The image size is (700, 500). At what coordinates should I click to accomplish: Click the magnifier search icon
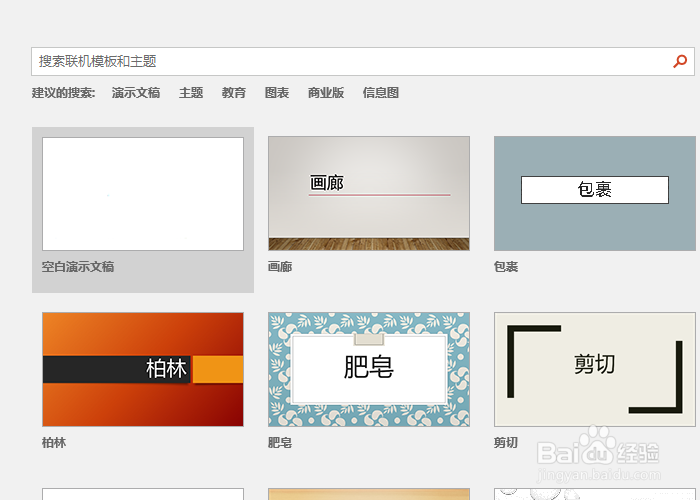click(680, 61)
